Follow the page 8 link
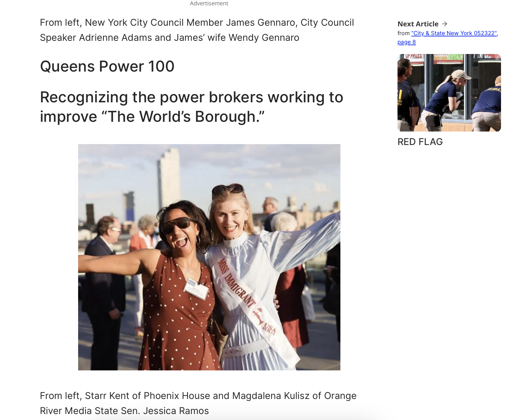Image resolution: width=528 pixels, height=420 pixels. pos(407,42)
